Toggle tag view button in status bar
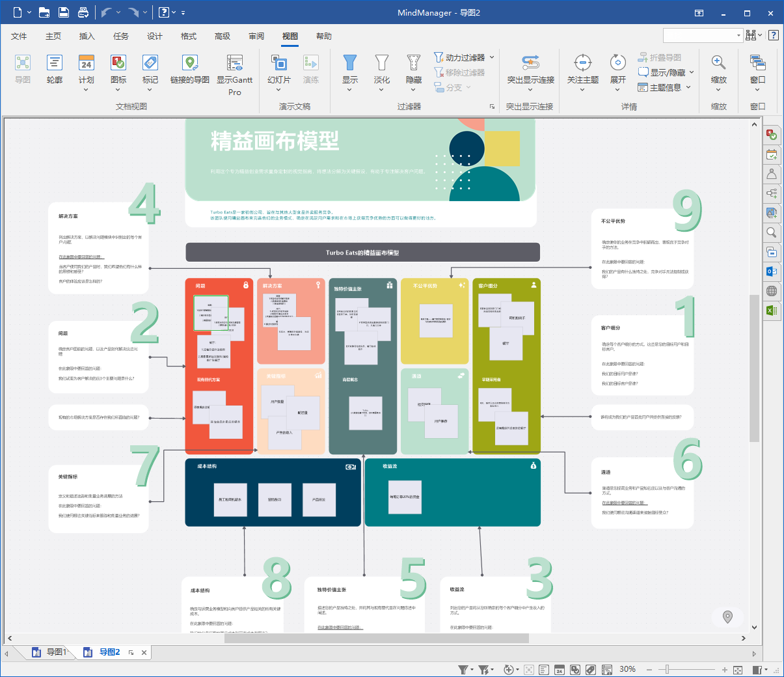Screen dimensions: 784x677 pyautogui.click(x=591, y=670)
